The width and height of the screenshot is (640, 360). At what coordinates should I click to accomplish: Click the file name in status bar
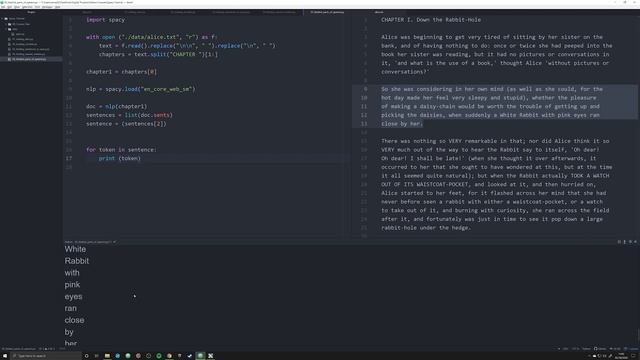click(19, 349)
